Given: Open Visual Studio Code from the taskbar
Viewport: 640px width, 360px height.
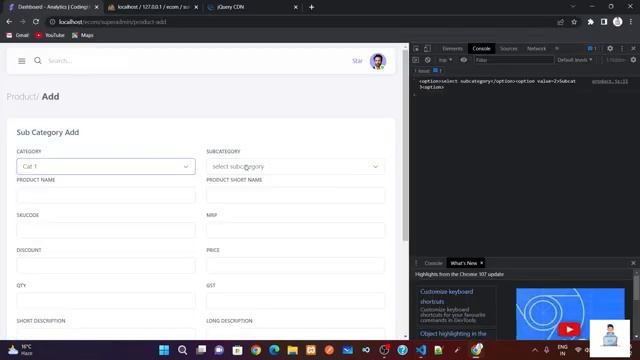Looking at the screenshot, I should 421,350.
